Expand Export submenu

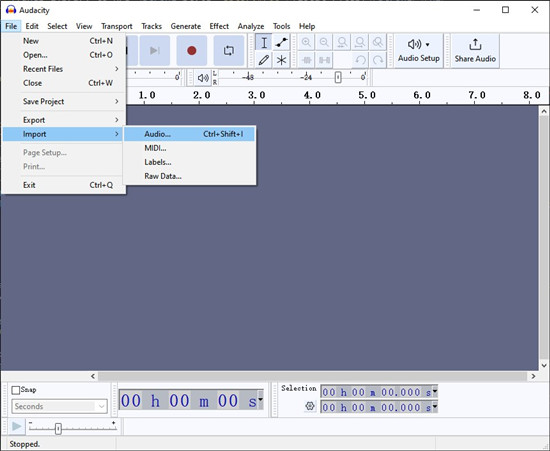pos(63,120)
